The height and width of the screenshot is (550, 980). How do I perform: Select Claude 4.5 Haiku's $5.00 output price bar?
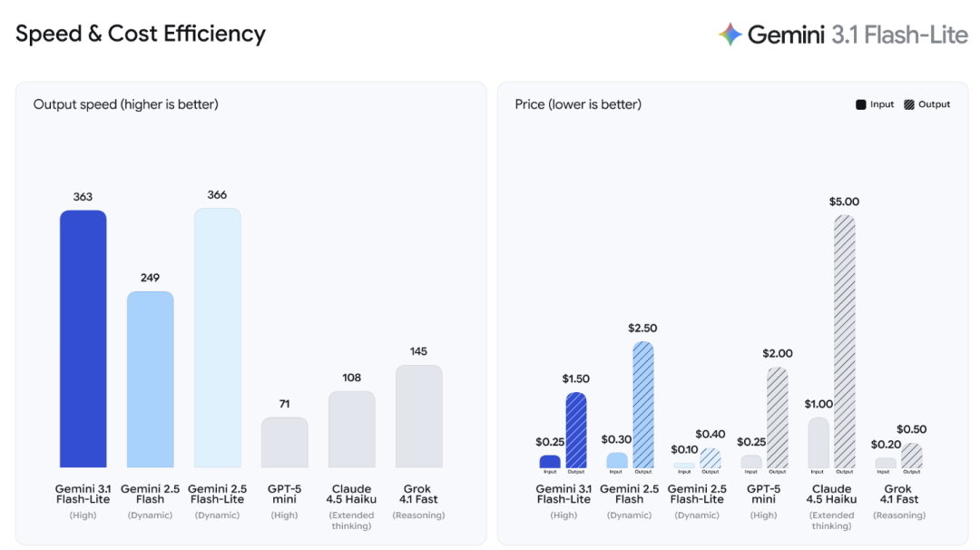[x=845, y=341]
